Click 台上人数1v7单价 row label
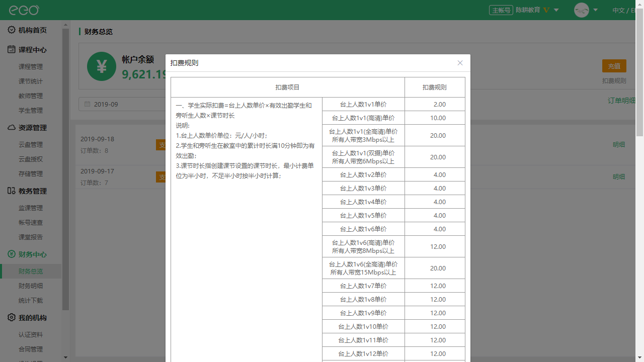 363,286
